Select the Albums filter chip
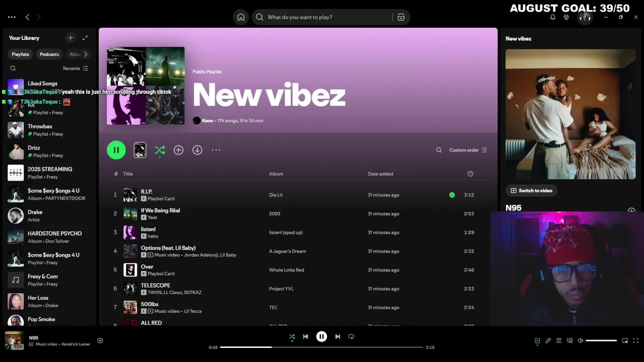Image resolution: width=644 pixels, height=362 pixels. 74,54
